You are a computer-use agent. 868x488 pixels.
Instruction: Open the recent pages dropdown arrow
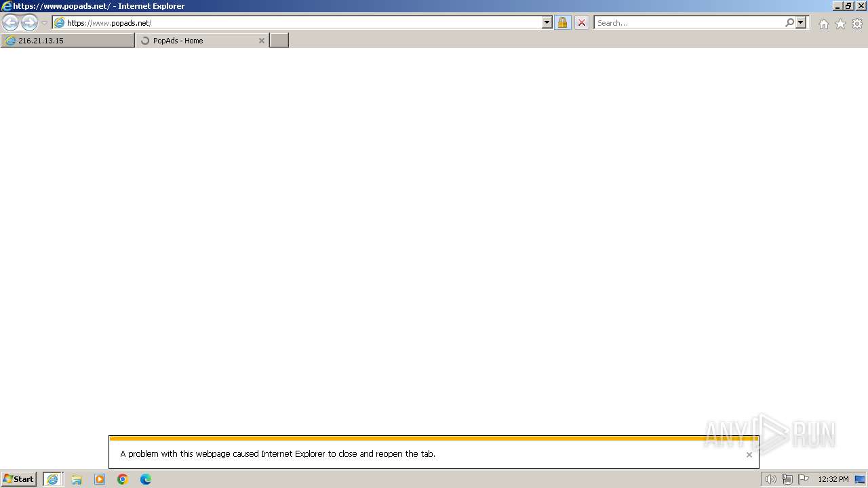tap(45, 23)
